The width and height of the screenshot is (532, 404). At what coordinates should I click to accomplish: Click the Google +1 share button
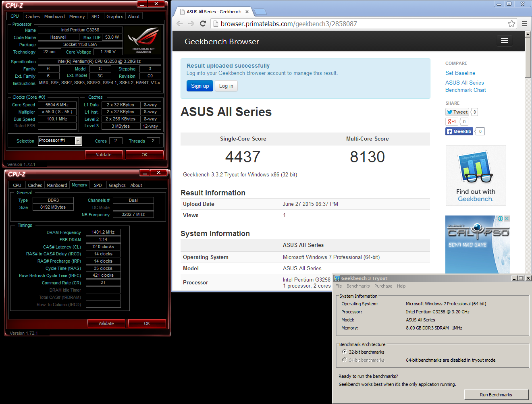(451, 122)
